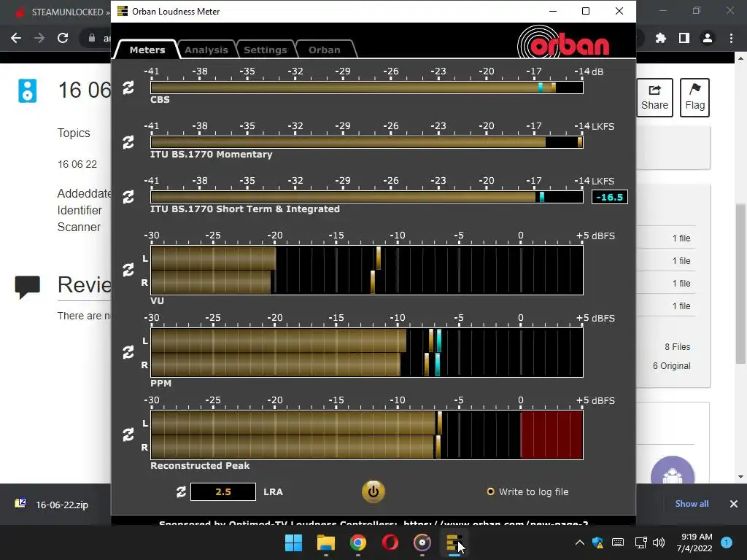The height and width of the screenshot is (560, 747).
Task: Click the Reviews speech bubble icon
Action: point(27,287)
